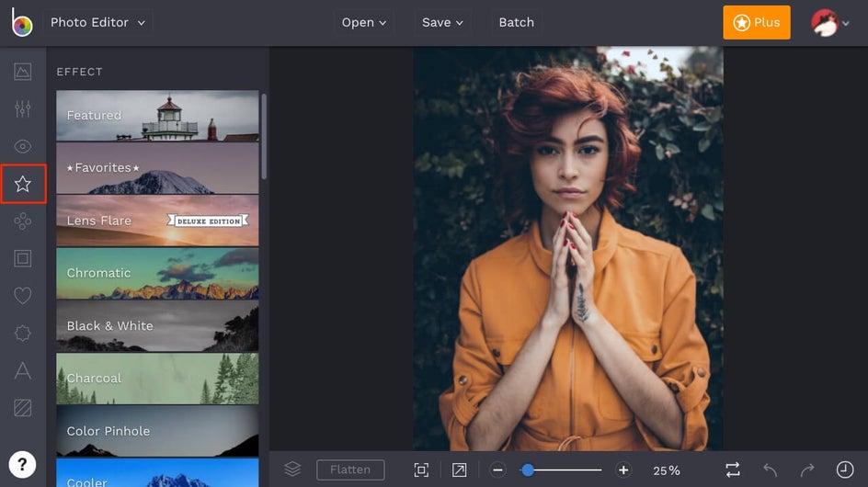Open the Frames square icon in sidebar
The height and width of the screenshot is (487, 868).
[23, 258]
